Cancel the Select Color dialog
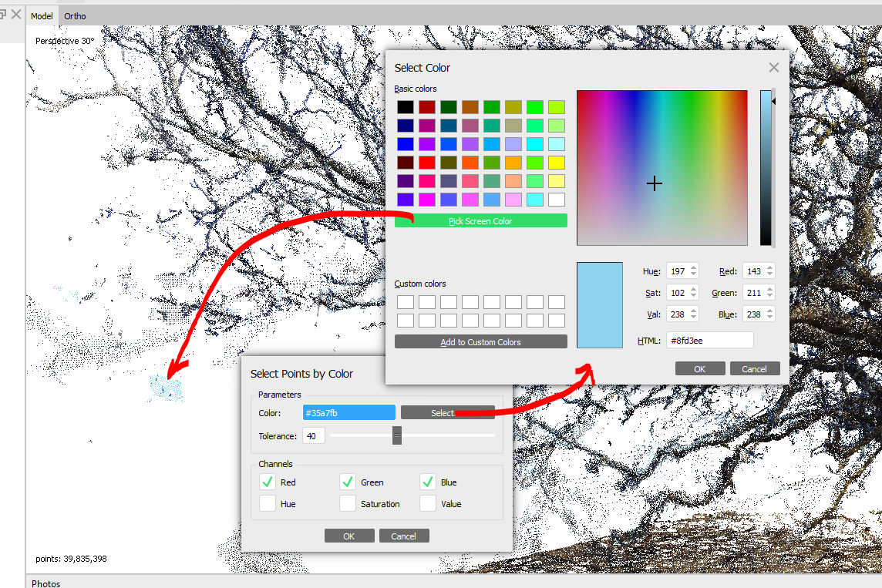This screenshot has height=588, width=882. pos(754,369)
